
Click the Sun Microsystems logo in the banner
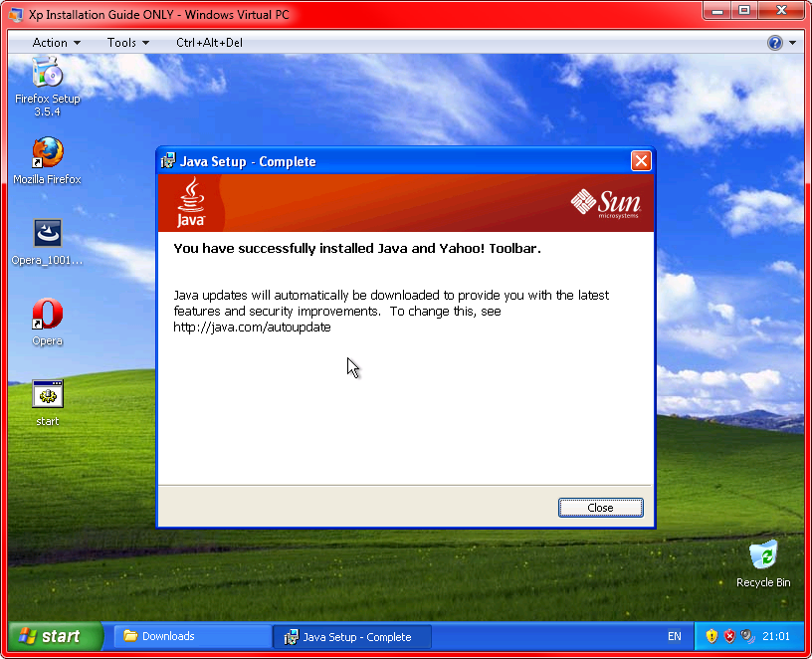point(605,203)
